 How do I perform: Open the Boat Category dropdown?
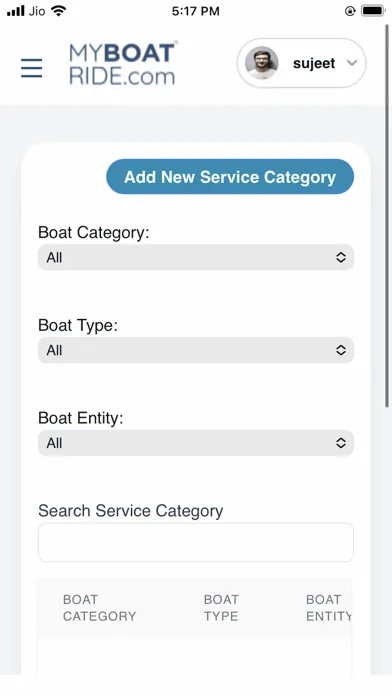[x=196, y=257]
